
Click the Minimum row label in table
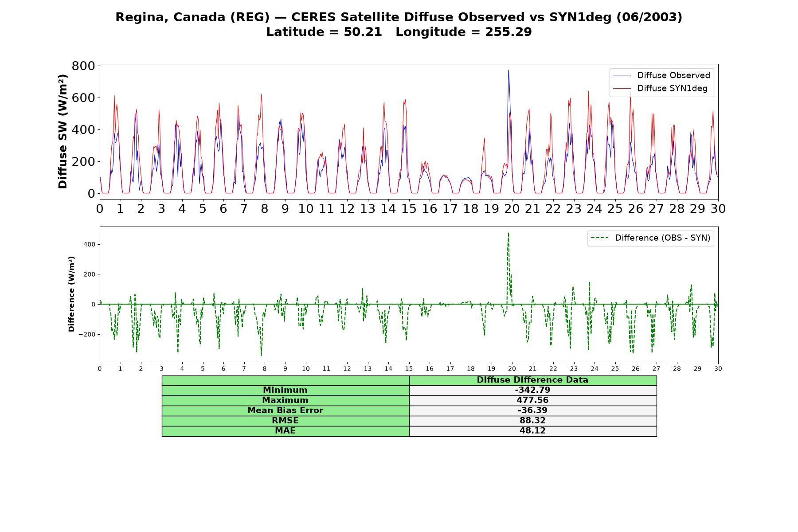click(x=286, y=390)
